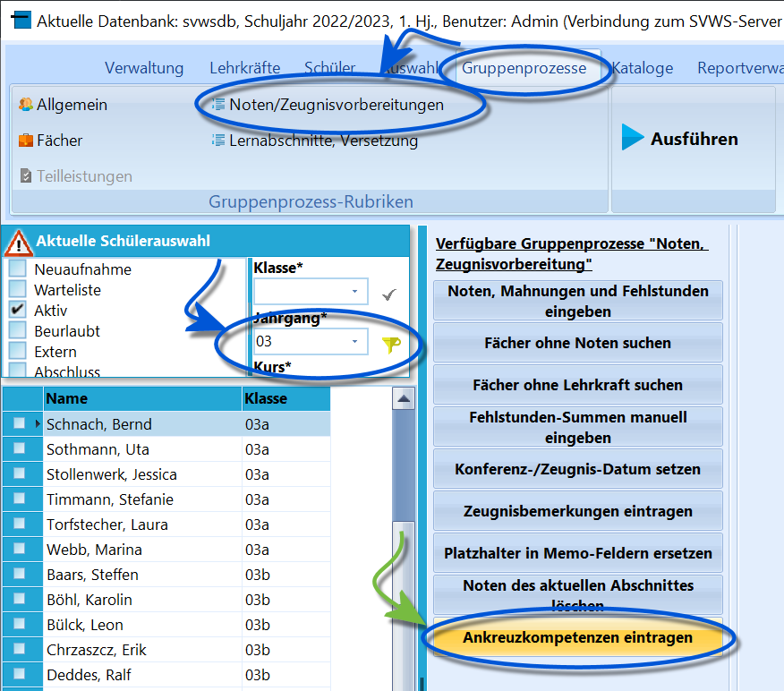This screenshot has width=784, height=691.
Task: Open the Klasse dropdown
Action: (354, 292)
